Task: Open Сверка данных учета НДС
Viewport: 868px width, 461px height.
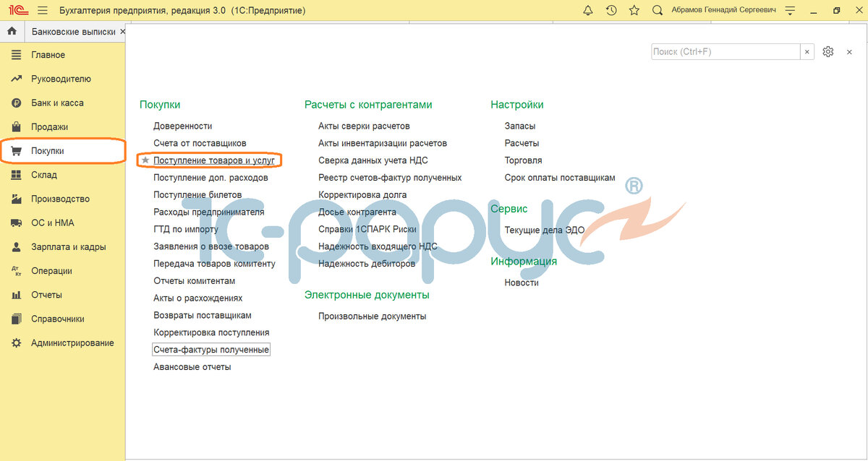Action: coord(373,160)
